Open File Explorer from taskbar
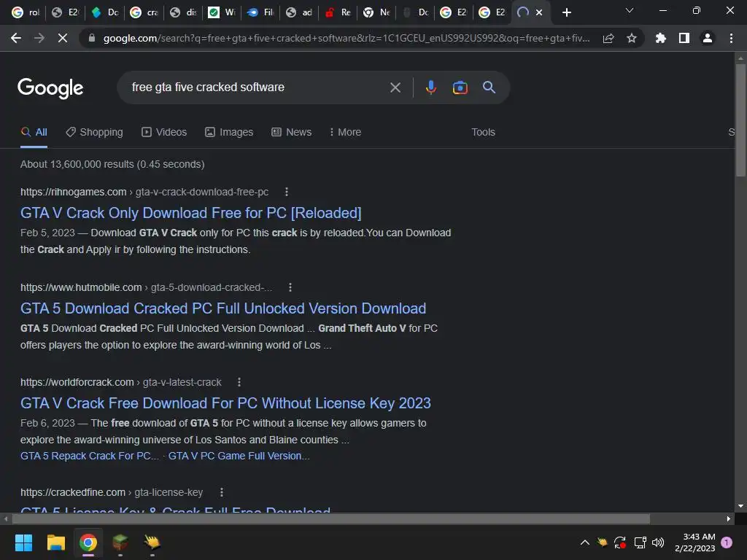747x560 pixels. pyautogui.click(x=55, y=542)
